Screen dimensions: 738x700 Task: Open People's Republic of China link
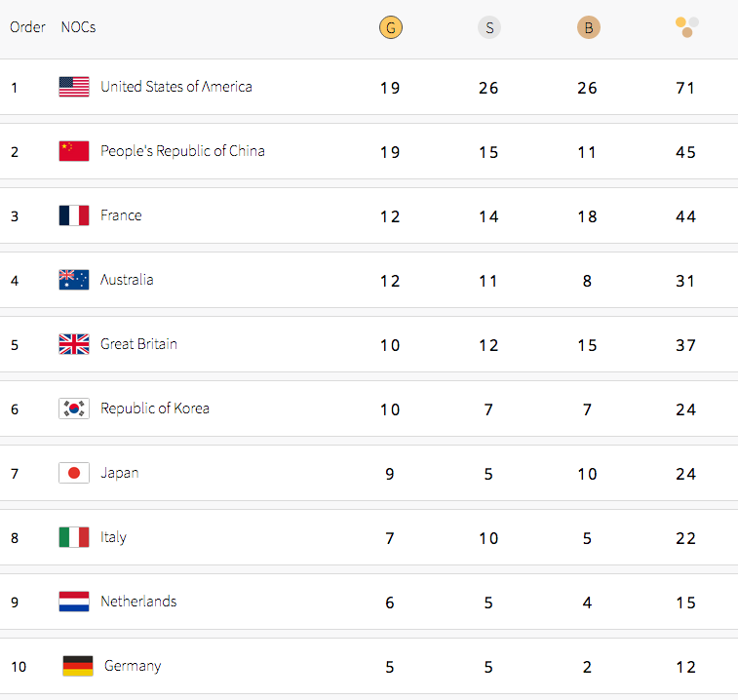click(182, 151)
